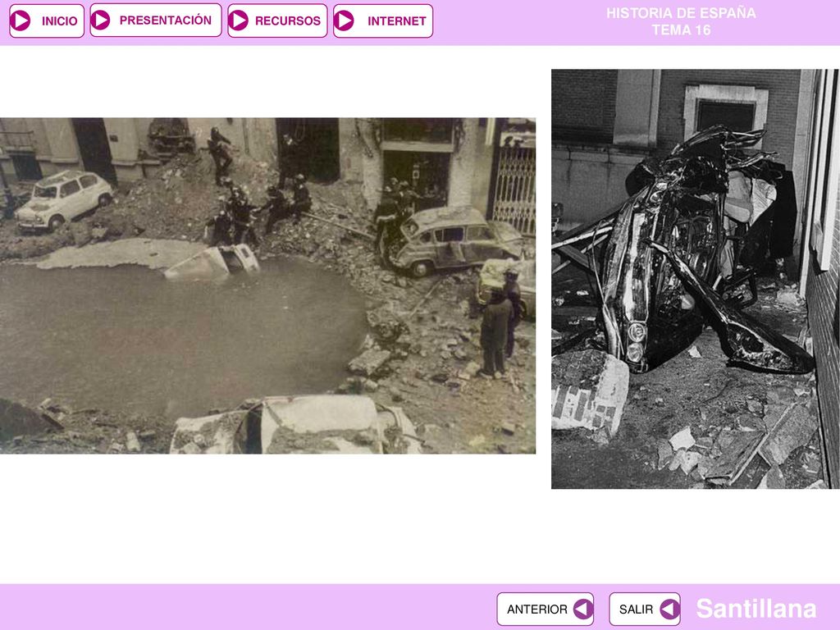Viewport: 840px width, 630px height.
Task: Click the Santillana publisher logo text
Action: tap(756, 609)
